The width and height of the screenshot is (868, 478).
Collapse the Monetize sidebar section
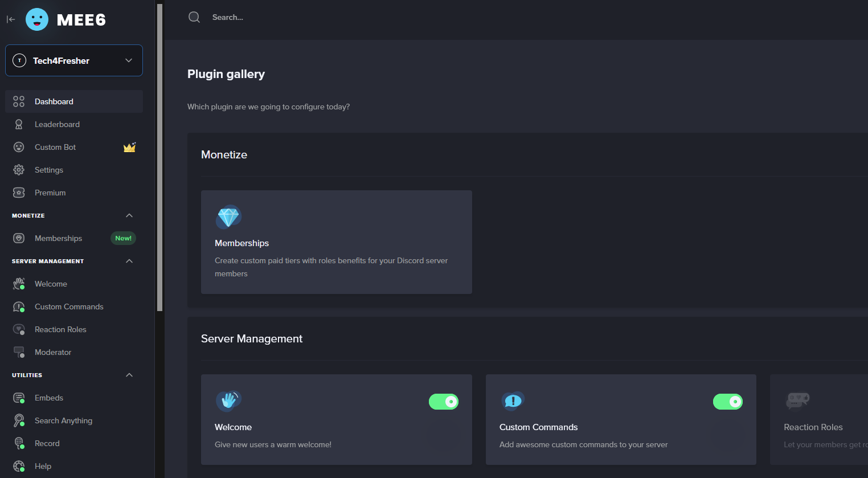click(129, 215)
